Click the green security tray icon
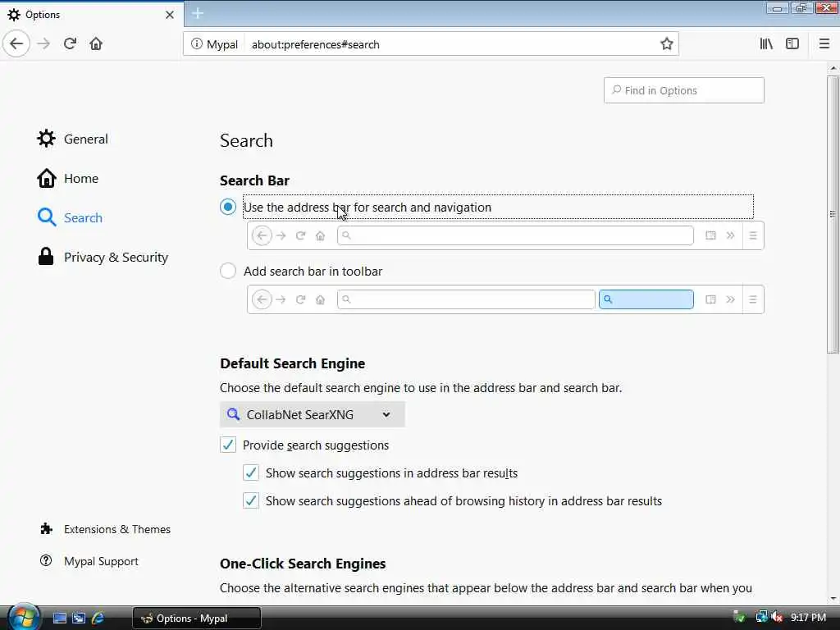Screen dimensions: 840x630 pos(739,618)
